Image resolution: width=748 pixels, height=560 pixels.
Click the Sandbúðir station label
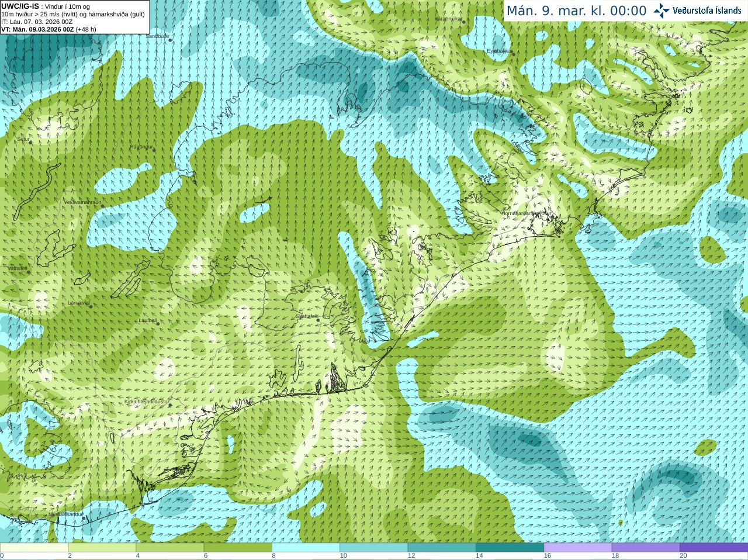pyautogui.click(x=157, y=36)
